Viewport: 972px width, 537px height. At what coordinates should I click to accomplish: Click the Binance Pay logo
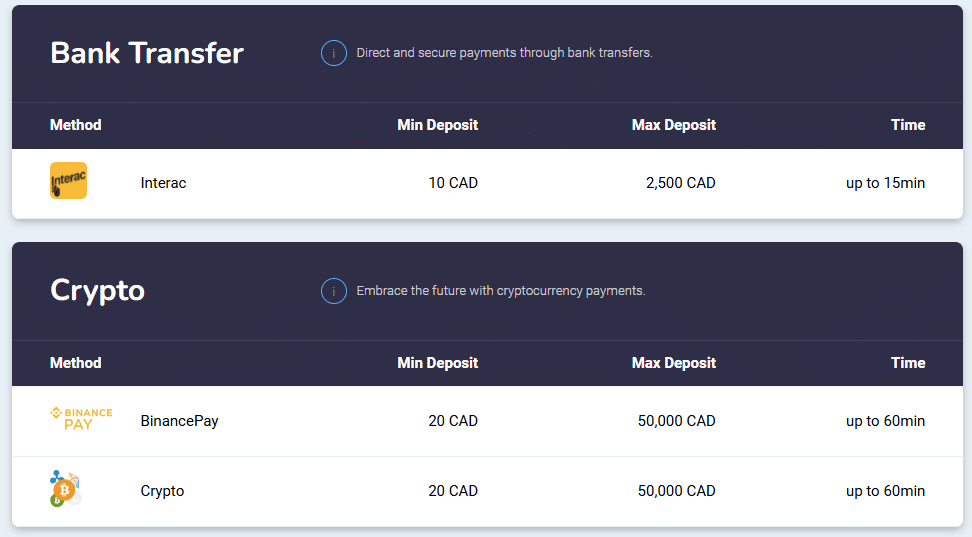81,419
